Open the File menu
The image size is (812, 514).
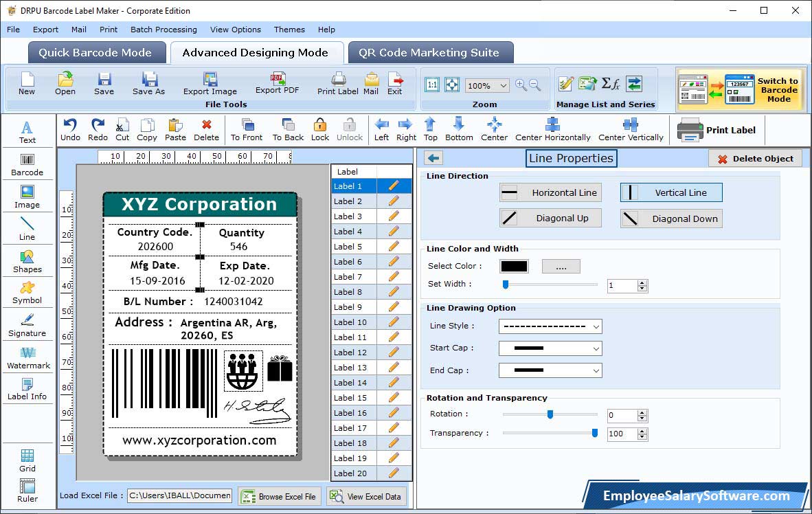click(14, 30)
